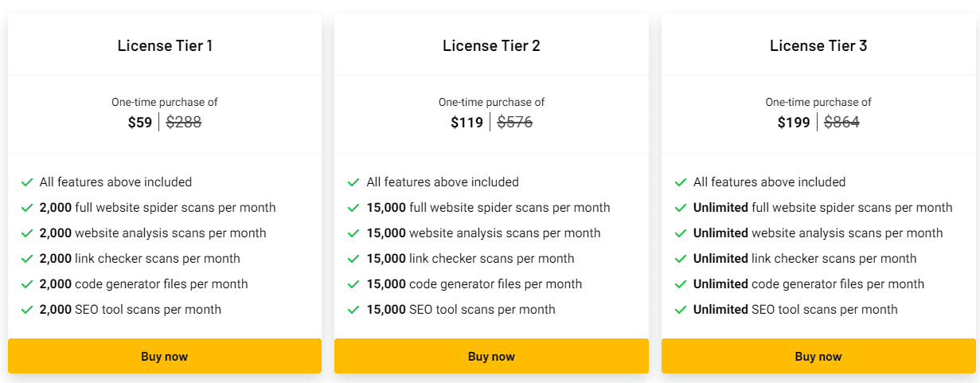Click checkmark beside 15,000 SEO tool scans

tap(353, 310)
